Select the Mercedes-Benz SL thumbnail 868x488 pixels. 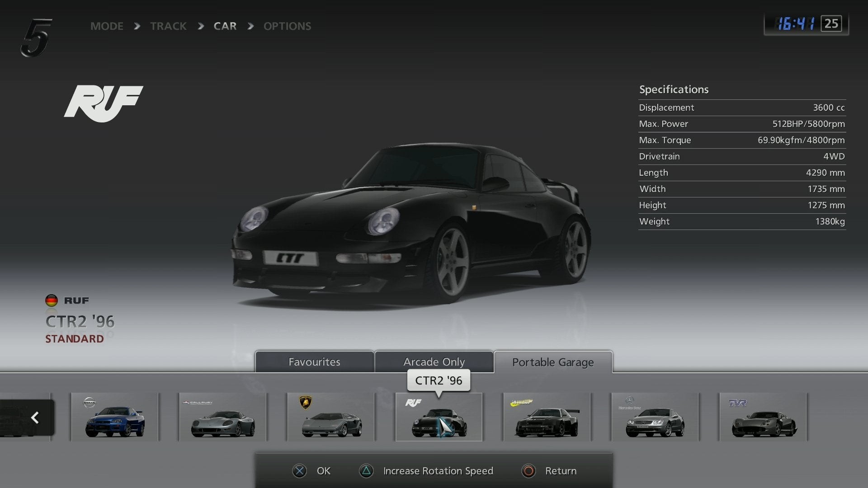(655, 417)
